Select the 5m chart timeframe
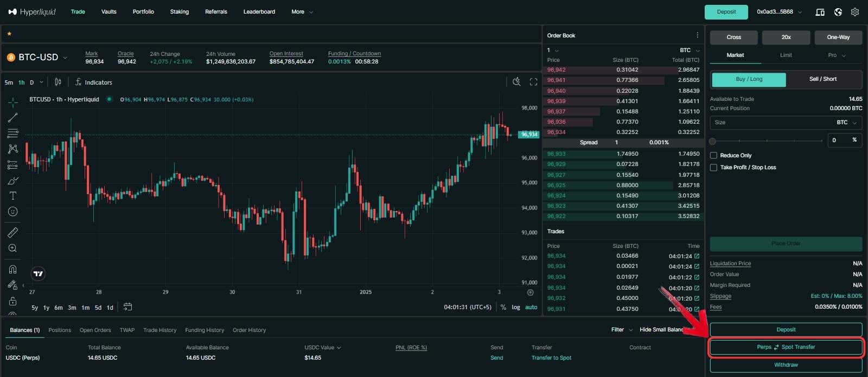The width and height of the screenshot is (868, 377). (x=9, y=82)
